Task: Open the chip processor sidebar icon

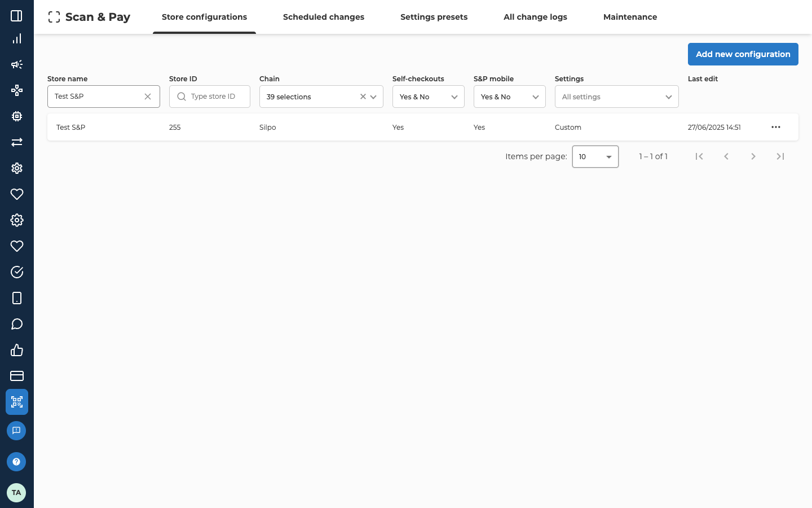Action: point(17,116)
